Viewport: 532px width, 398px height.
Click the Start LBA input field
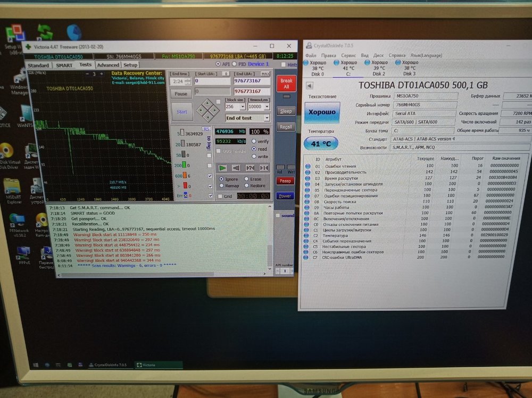tap(212, 81)
